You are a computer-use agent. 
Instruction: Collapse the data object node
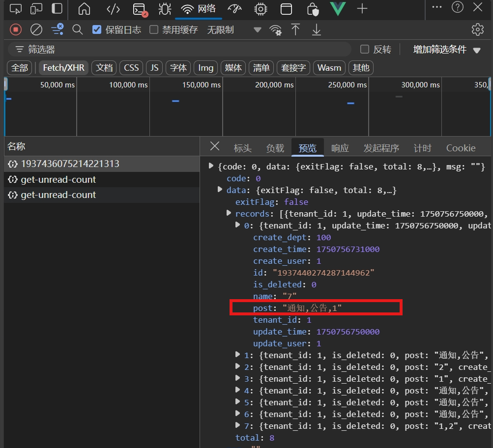coord(220,190)
